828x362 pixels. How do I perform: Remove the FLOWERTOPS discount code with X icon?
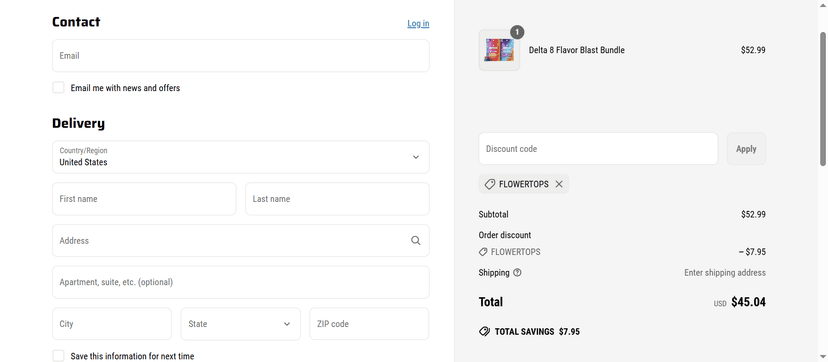coord(559,184)
